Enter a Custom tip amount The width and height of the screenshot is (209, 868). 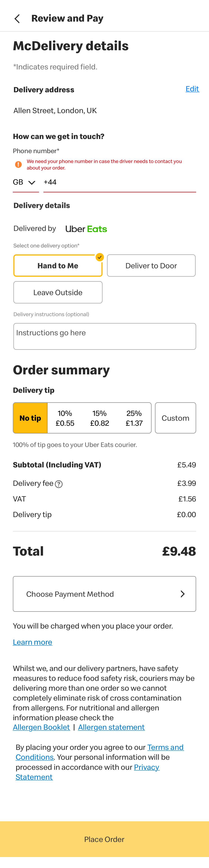click(175, 418)
